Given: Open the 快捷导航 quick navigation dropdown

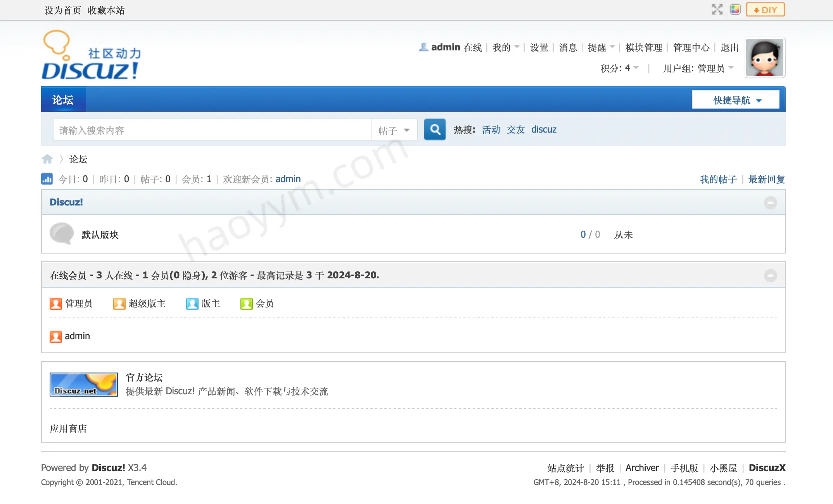Looking at the screenshot, I should point(735,99).
